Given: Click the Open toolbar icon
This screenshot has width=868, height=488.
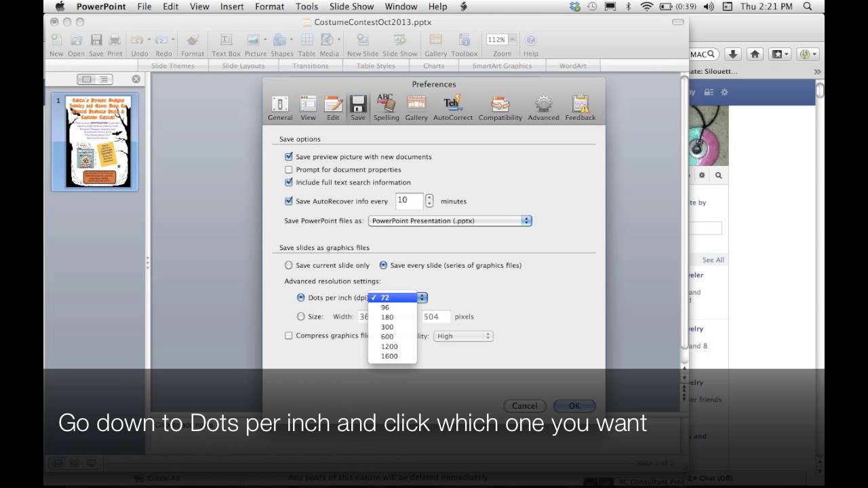Looking at the screenshot, I should point(76,45).
